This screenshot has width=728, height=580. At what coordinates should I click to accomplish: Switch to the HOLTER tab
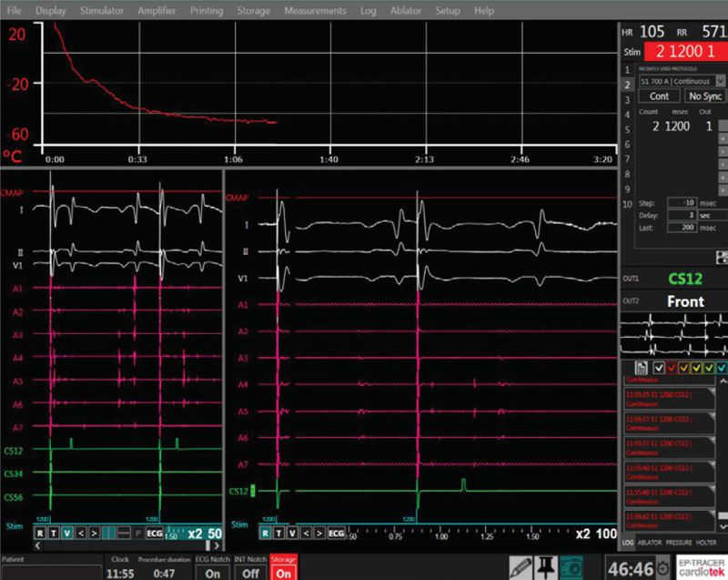coord(706,543)
